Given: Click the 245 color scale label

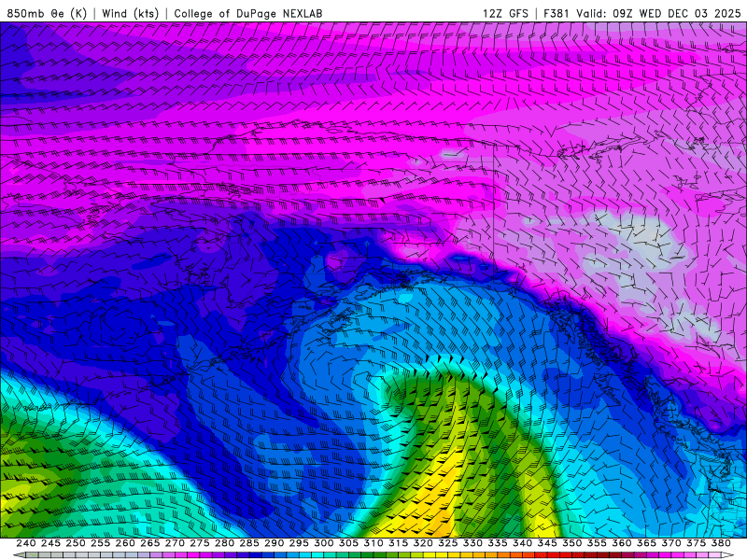Looking at the screenshot, I should (50, 543).
